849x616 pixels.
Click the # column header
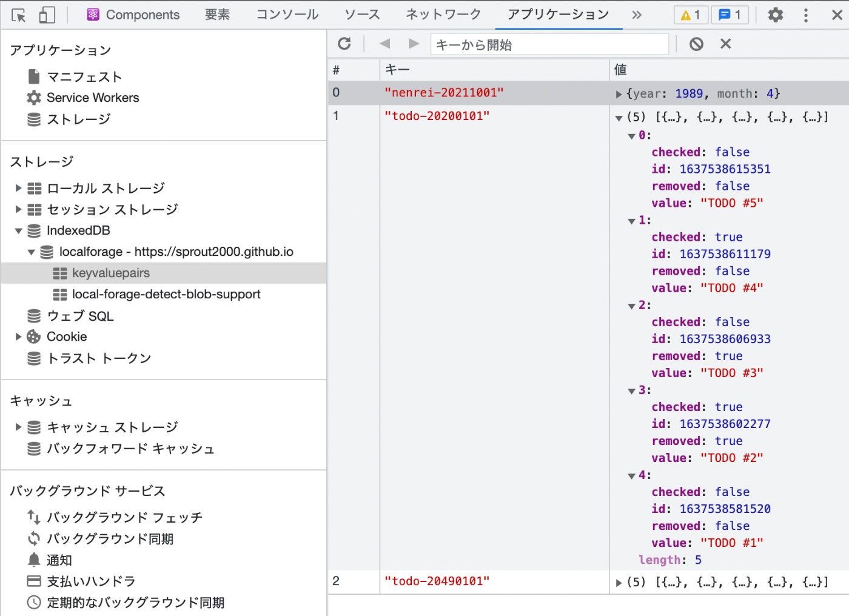click(354, 70)
